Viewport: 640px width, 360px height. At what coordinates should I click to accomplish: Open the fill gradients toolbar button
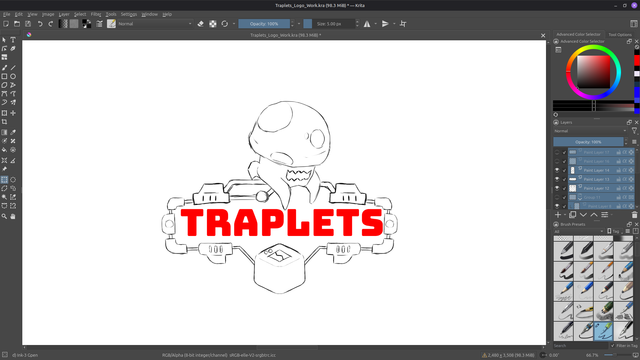click(x=63, y=24)
